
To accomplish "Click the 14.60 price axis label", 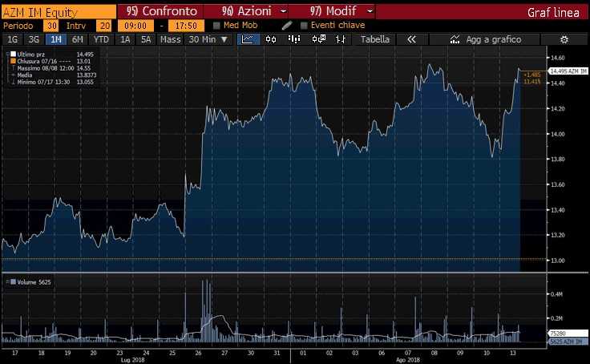I will click(558, 58).
